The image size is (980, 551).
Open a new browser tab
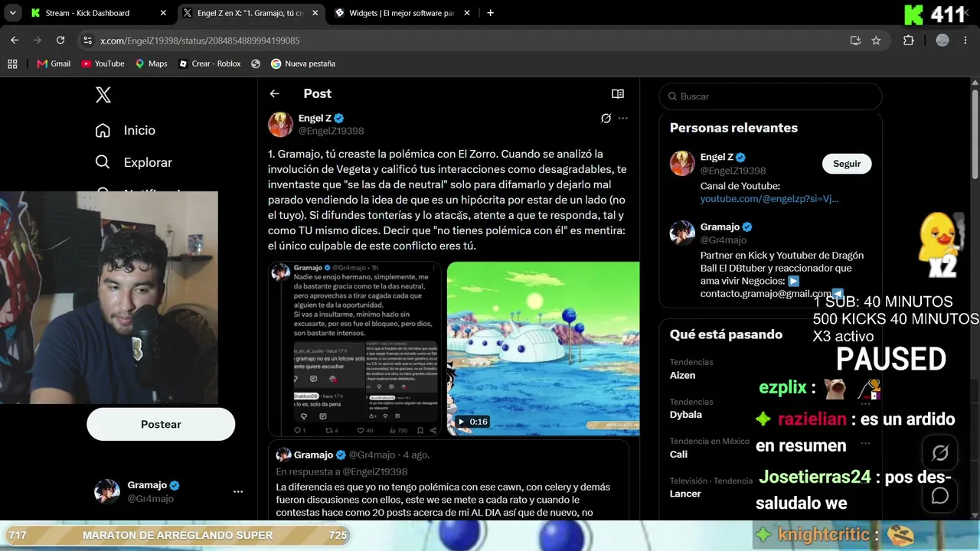(490, 13)
